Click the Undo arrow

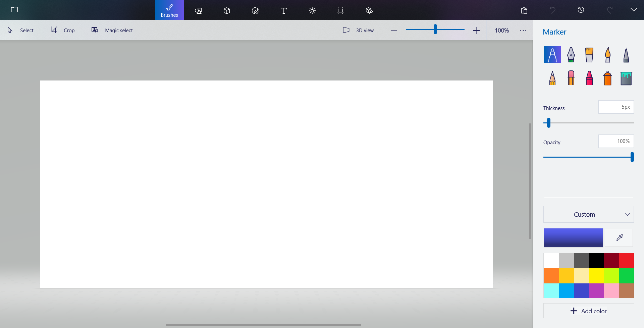(x=552, y=10)
